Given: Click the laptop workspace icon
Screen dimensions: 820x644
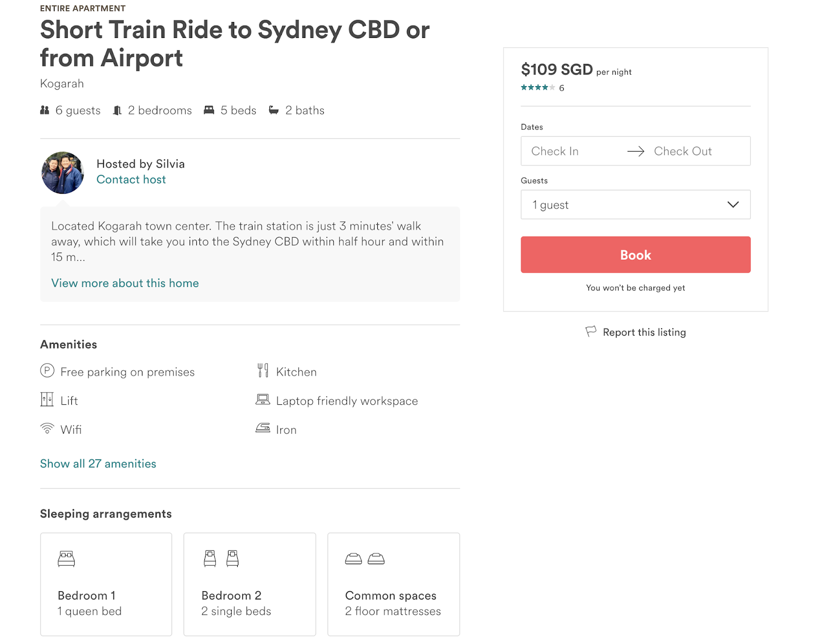Looking at the screenshot, I should (x=263, y=400).
